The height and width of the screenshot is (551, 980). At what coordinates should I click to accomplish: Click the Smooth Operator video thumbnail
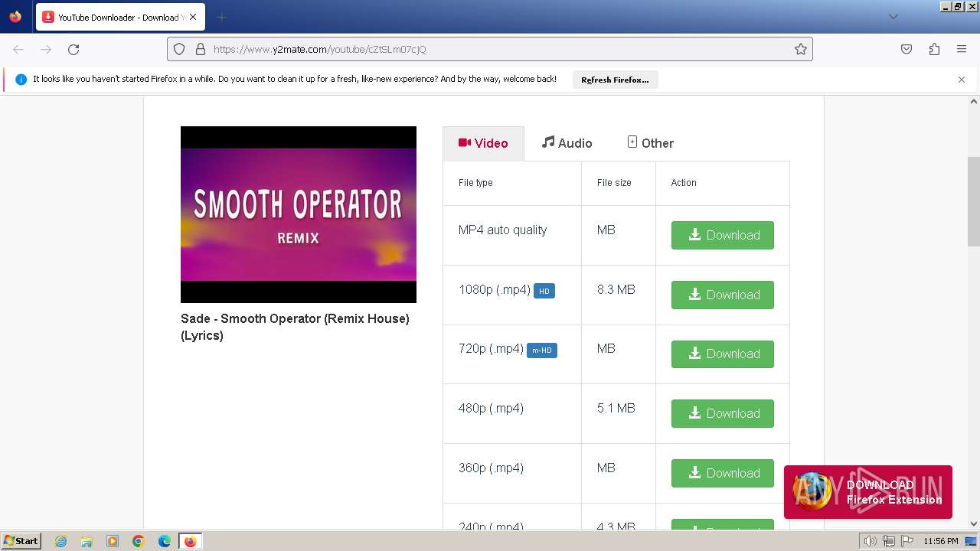pos(299,214)
